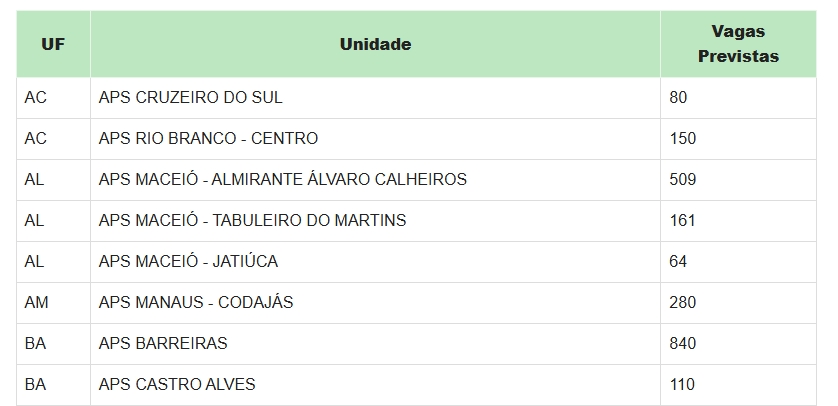
Task: Select the APS CRUZEIRO DO SUL cell
Action: 191,98
